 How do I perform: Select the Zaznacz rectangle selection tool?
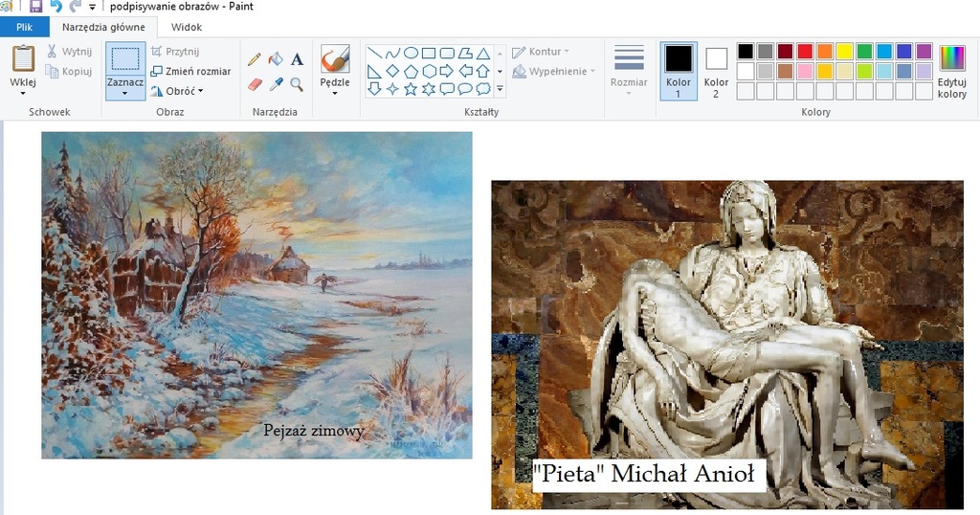(125, 58)
